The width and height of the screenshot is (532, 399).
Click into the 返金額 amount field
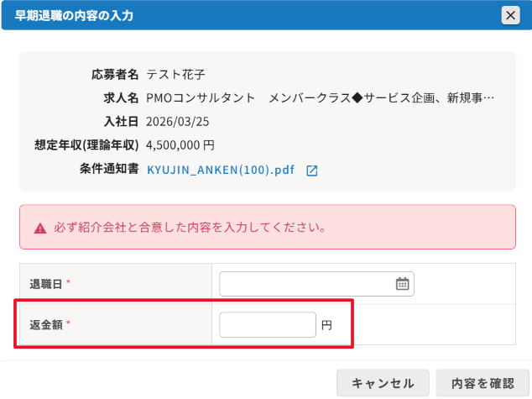pos(267,324)
